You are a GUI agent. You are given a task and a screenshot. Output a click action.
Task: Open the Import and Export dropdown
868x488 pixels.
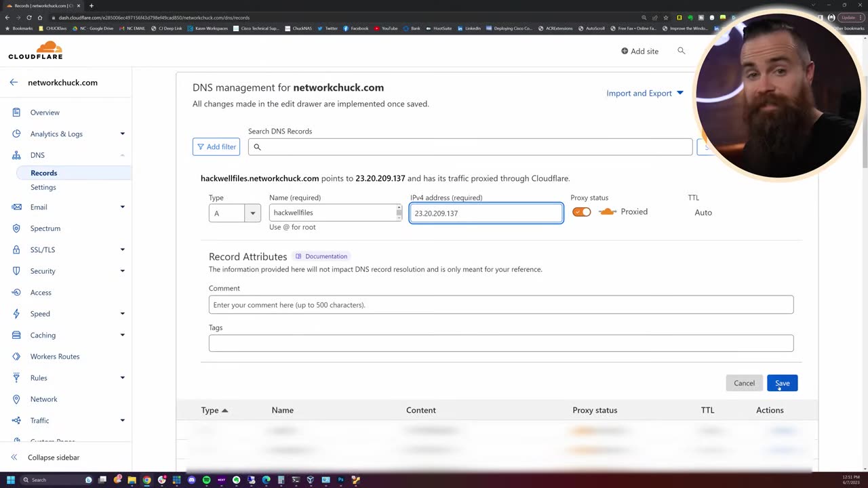pos(645,94)
